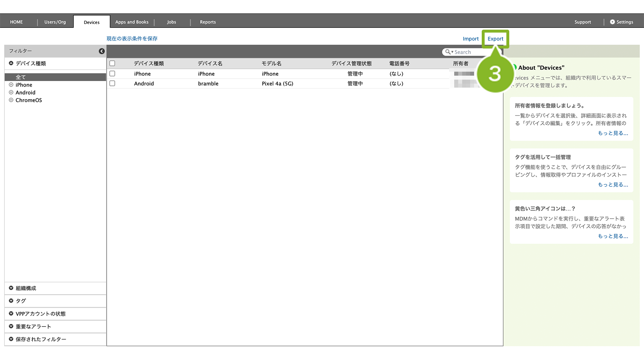Expand the 重要なアラート filter section
Screen dimensions: 644x362
pos(11,326)
